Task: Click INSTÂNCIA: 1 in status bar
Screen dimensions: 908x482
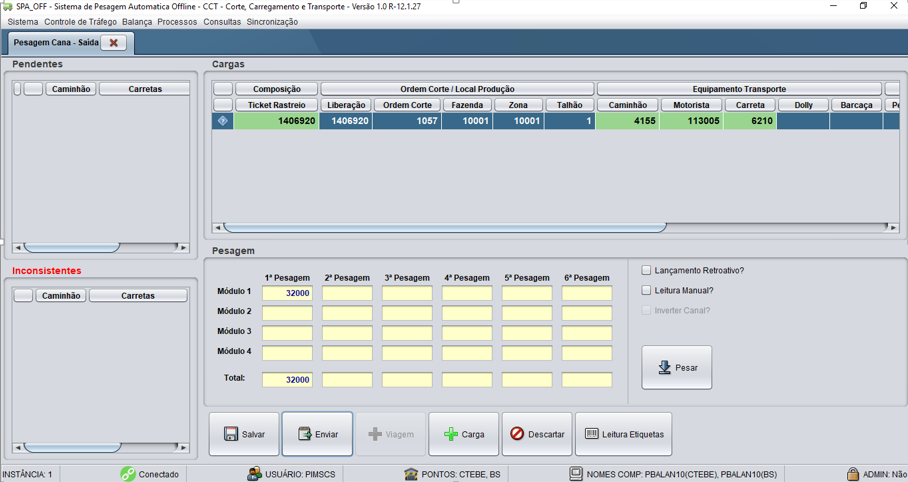Action: (27, 474)
